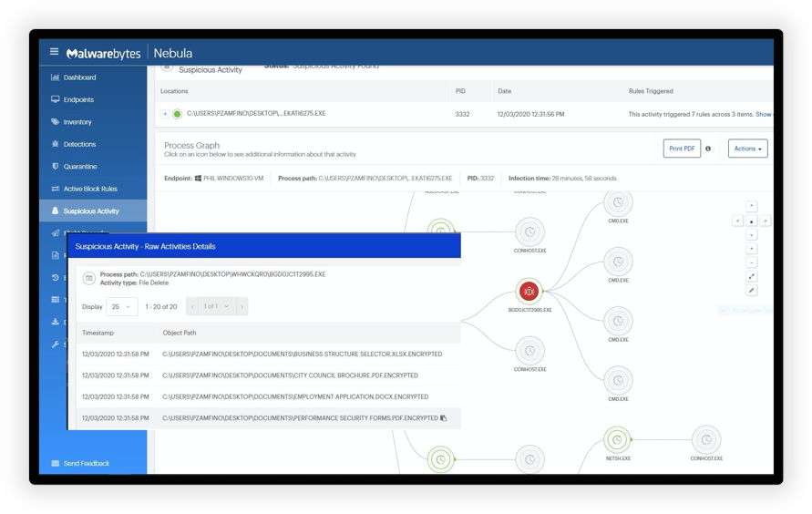Zoom in the process graph with plus

tap(751, 249)
